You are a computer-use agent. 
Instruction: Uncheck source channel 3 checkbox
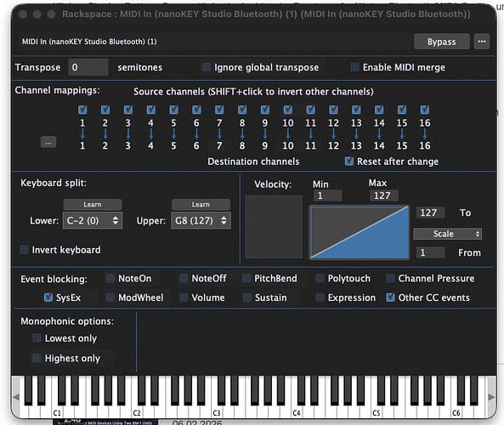click(x=128, y=110)
